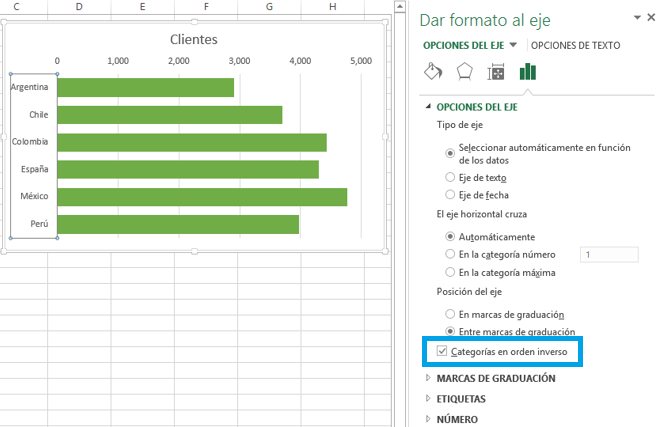Switch to OPCIONES DEL EJE tab
Viewport: 662px width, 427px height.
click(464, 45)
